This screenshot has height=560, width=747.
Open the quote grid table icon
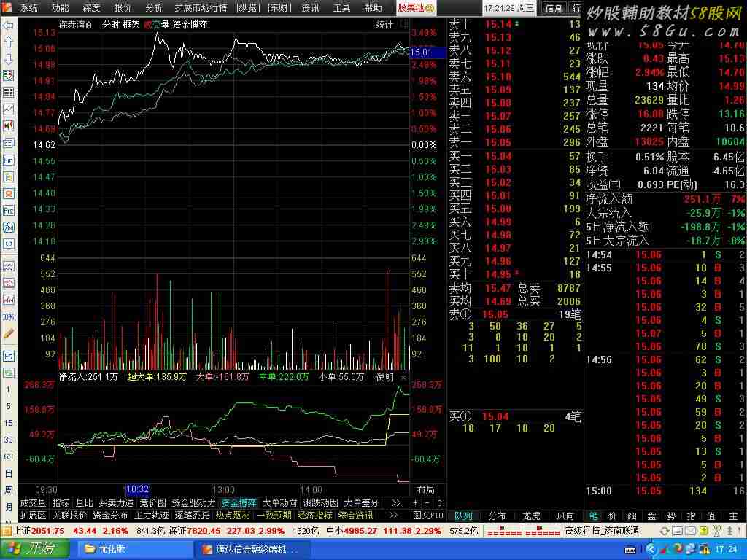tap(9, 93)
